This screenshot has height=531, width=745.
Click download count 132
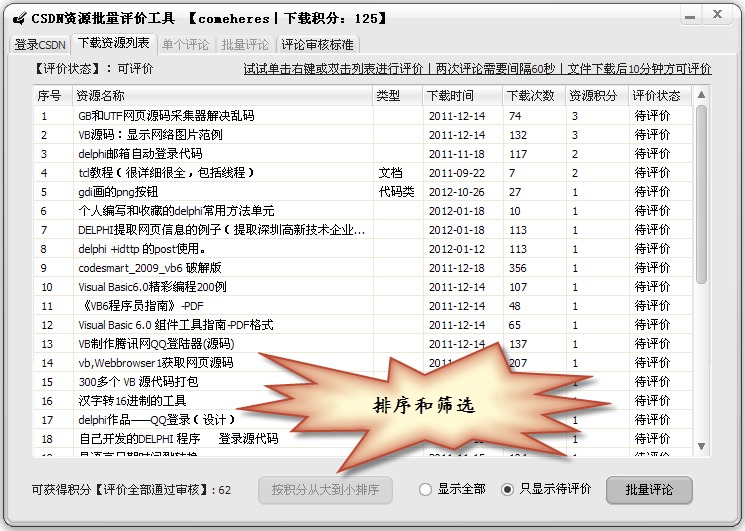click(518, 135)
